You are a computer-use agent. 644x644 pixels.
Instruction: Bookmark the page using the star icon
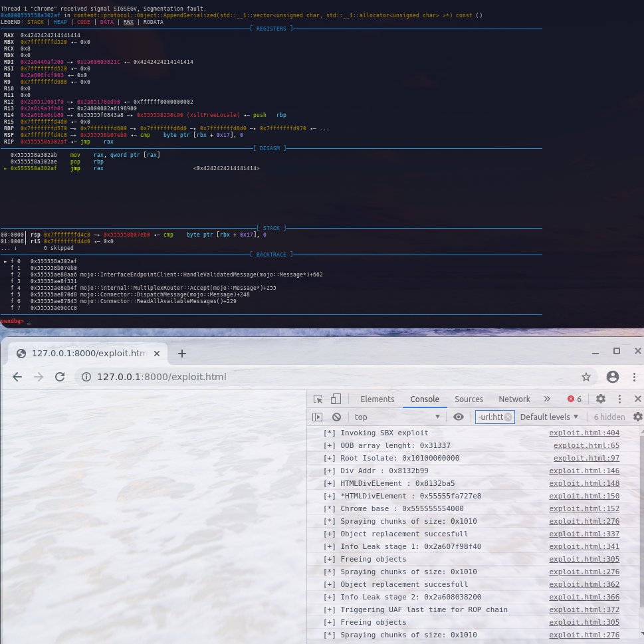point(588,377)
